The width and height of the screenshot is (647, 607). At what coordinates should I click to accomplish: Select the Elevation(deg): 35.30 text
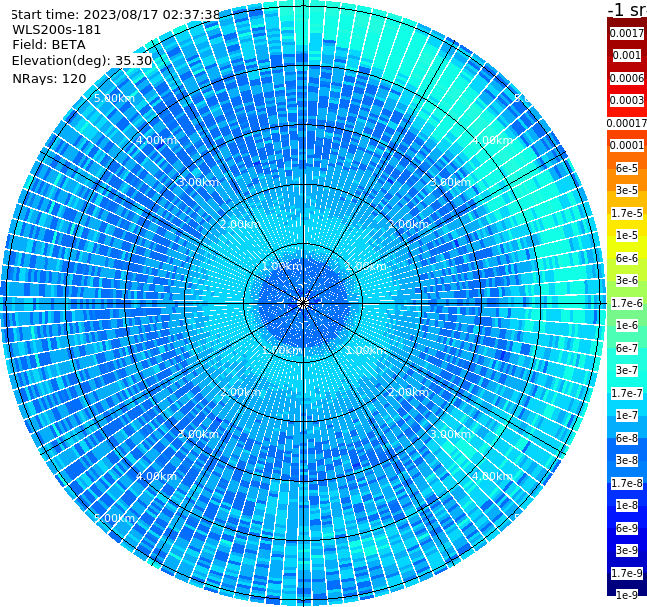coord(82,61)
